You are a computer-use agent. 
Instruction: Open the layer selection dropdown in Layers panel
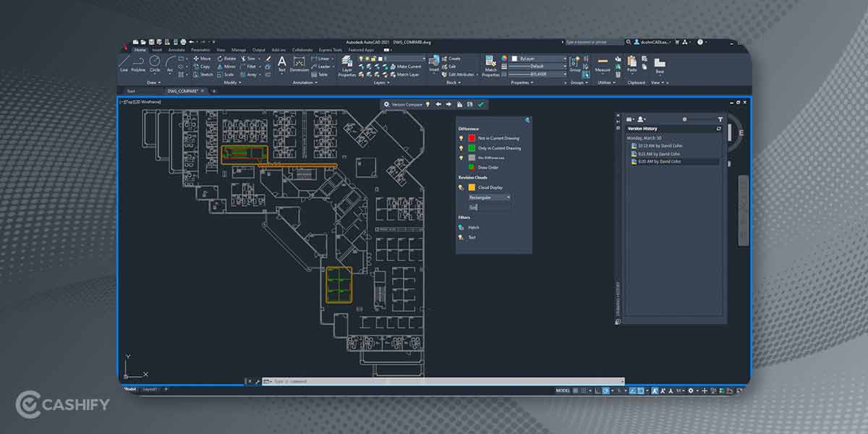click(423, 58)
